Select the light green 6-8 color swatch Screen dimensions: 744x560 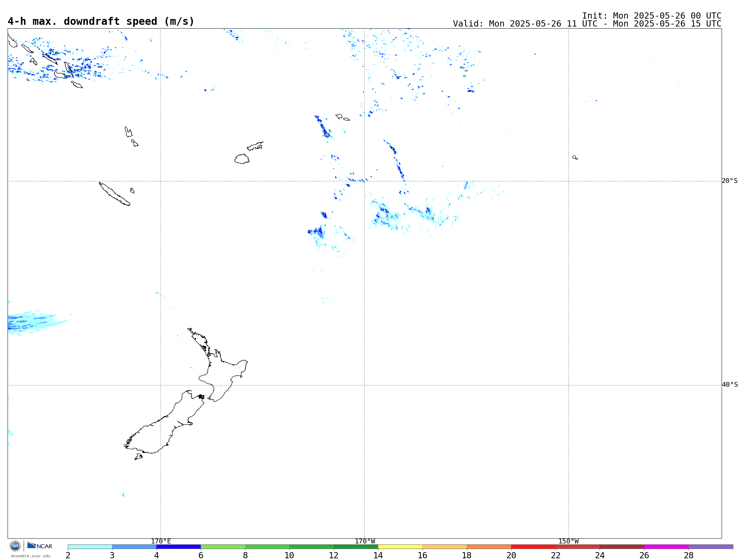[x=223, y=547]
